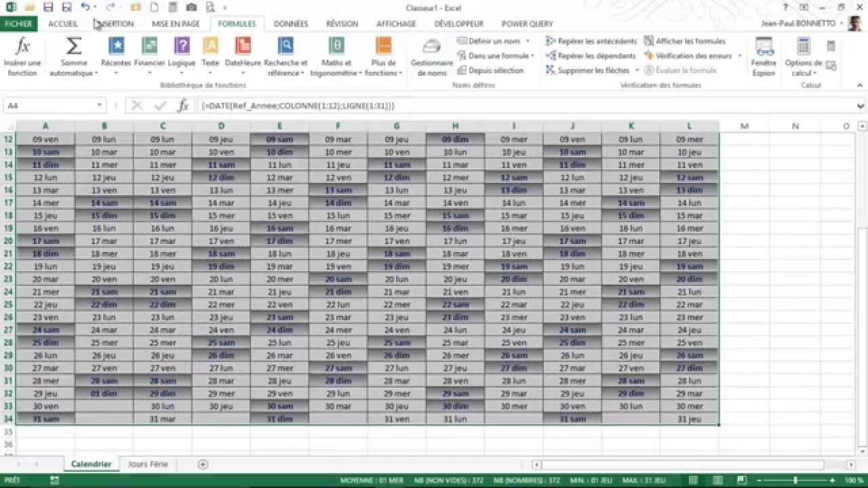
Task: Add a new sheet with plus icon
Action: point(203,464)
